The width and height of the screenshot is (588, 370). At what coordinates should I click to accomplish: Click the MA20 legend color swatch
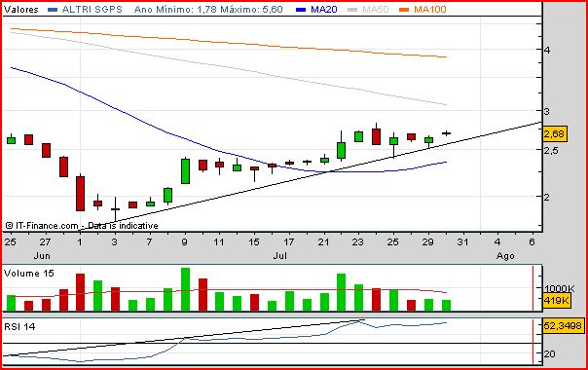coord(301,10)
